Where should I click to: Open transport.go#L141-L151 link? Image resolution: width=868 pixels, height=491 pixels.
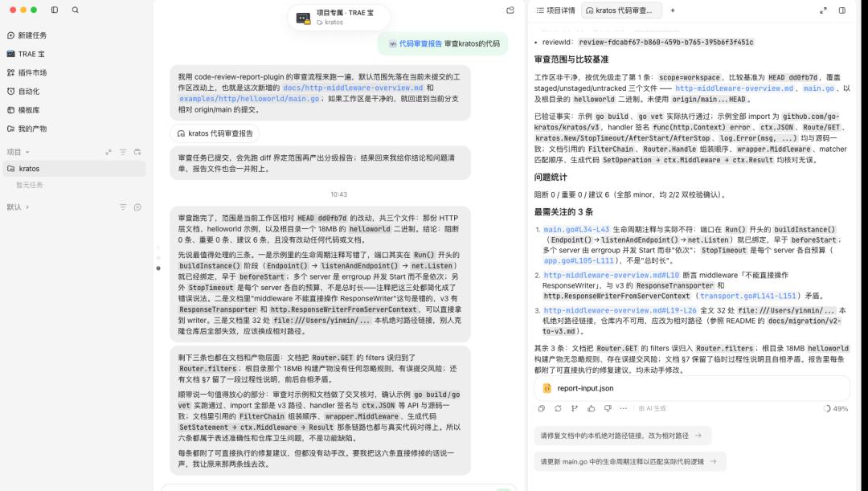click(748, 297)
